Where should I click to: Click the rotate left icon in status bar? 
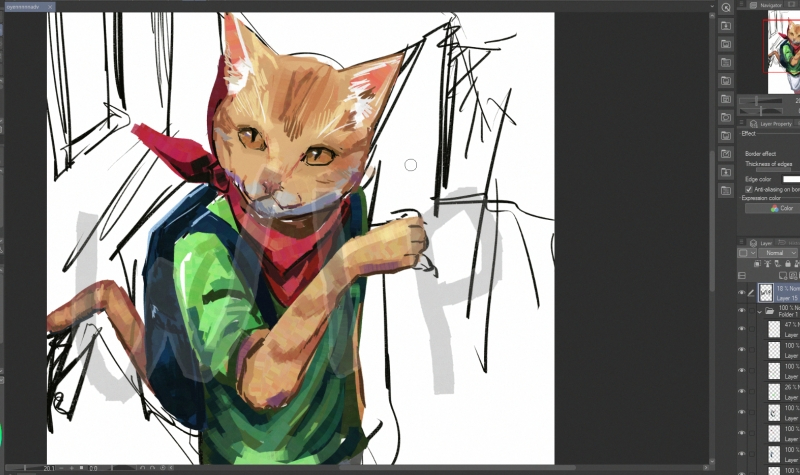tap(142, 468)
